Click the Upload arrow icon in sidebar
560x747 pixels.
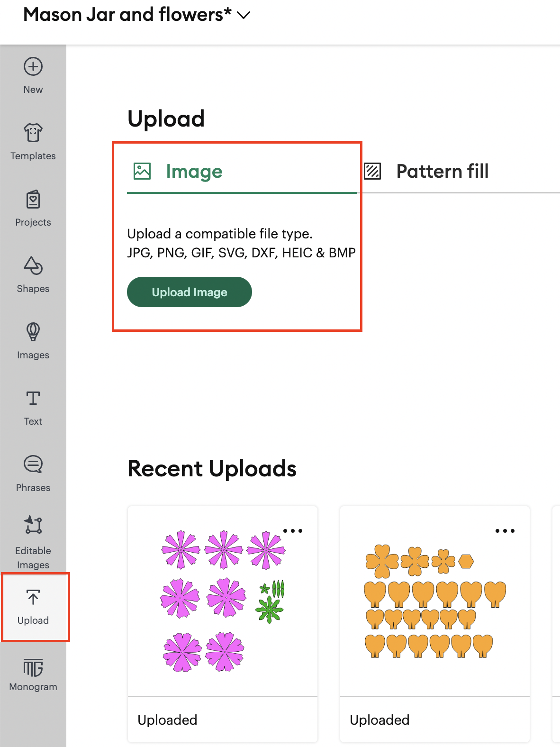tap(33, 598)
